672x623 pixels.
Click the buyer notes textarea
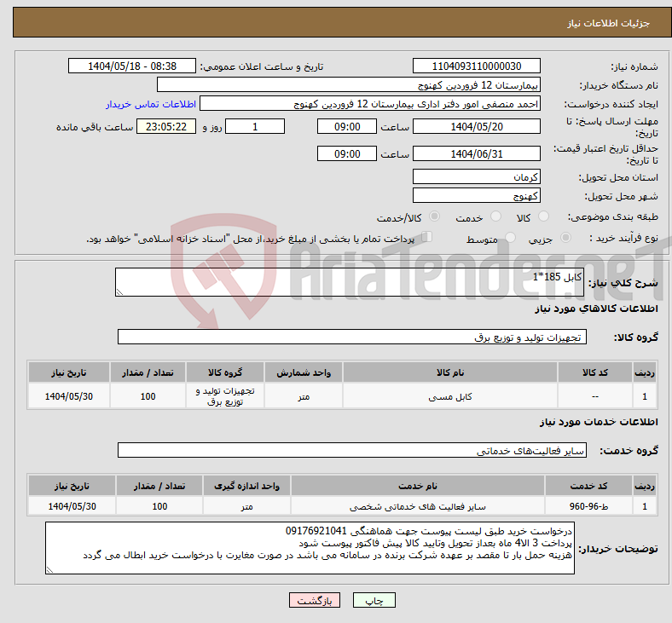pyautogui.click(x=310, y=548)
